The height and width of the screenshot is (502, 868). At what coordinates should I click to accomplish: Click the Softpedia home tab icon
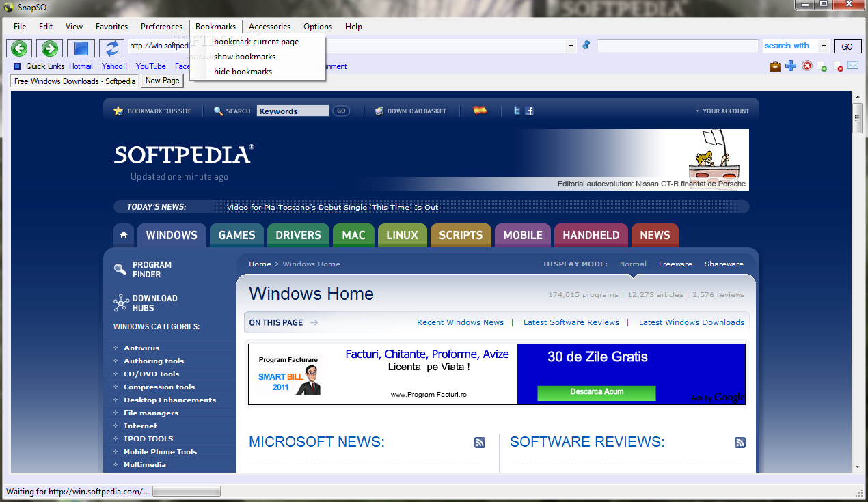(x=124, y=235)
